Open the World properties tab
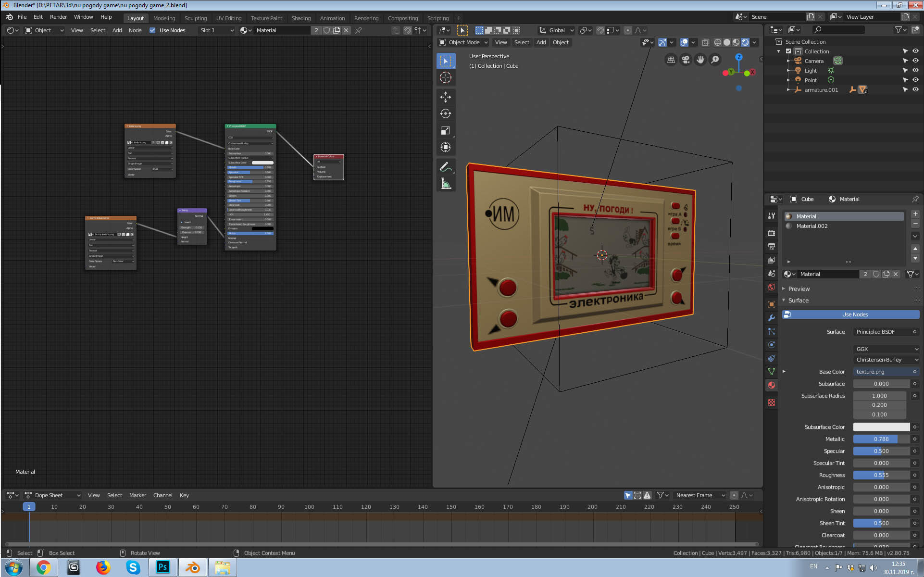Viewport: 924px width, 577px height. coord(772,287)
